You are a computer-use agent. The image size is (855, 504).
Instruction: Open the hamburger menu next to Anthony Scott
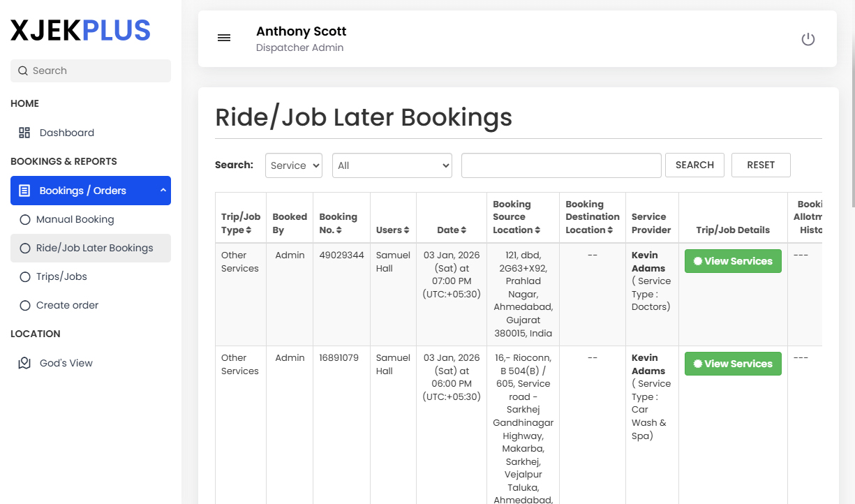click(x=224, y=38)
